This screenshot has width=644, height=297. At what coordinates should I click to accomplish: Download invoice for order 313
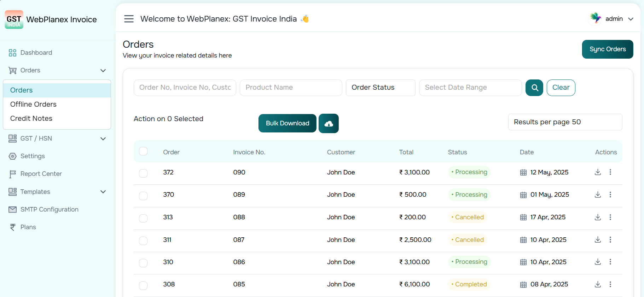[x=598, y=217]
